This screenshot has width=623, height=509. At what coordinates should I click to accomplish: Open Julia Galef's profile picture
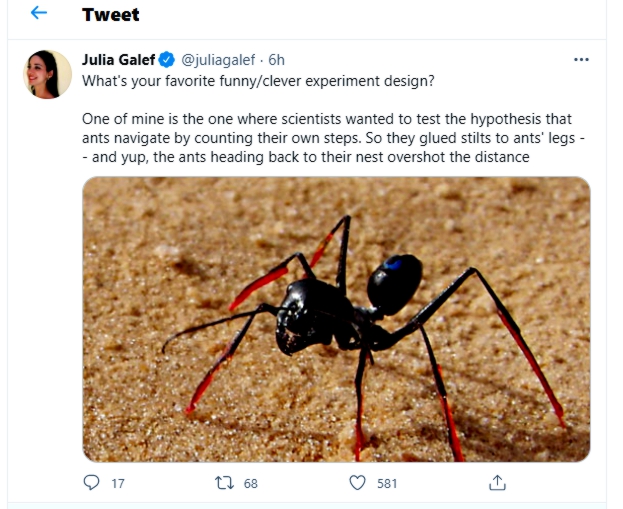47,75
